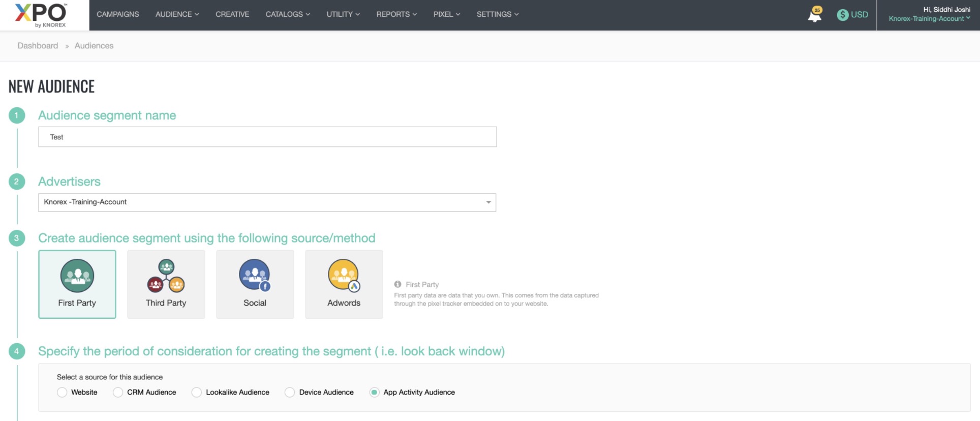Open the Campaigns menu item
The height and width of the screenshot is (421, 980).
tap(117, 14)
